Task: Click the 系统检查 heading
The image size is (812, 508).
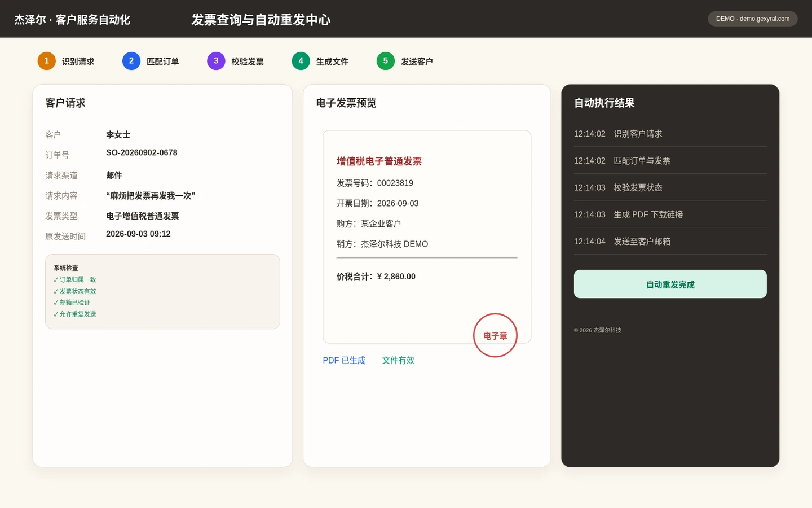Action: click(66, 268)
